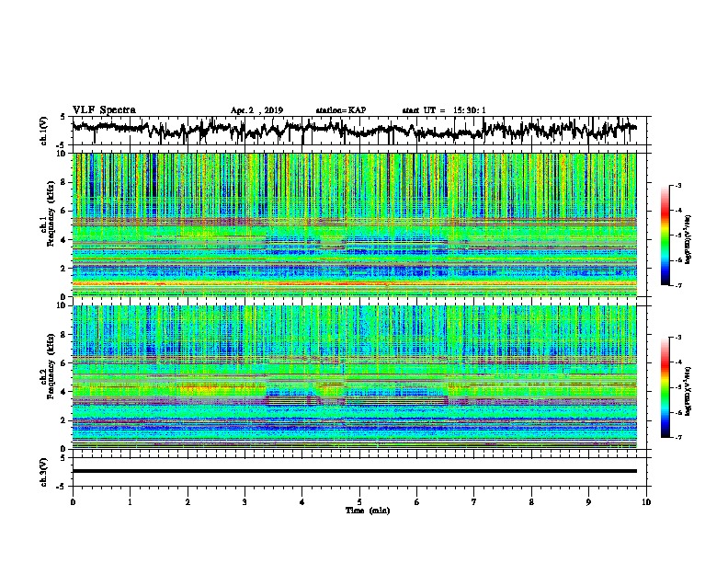This screenshot has height=563, width=728.
Task: Click time axis tick label "3"
Action: click(x=245, y=502)
